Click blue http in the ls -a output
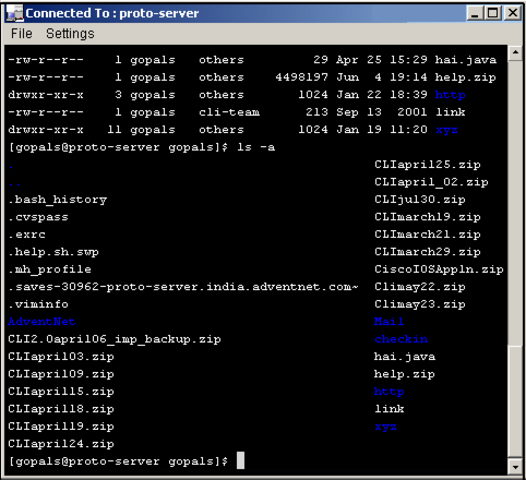526x480 pixels. [389, 392]
